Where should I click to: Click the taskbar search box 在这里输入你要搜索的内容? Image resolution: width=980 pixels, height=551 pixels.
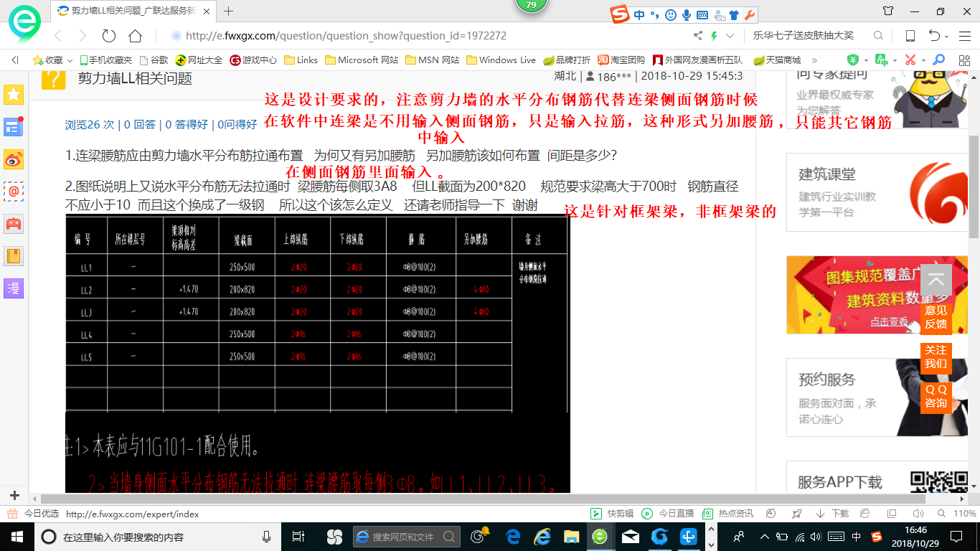coord(156,537)
